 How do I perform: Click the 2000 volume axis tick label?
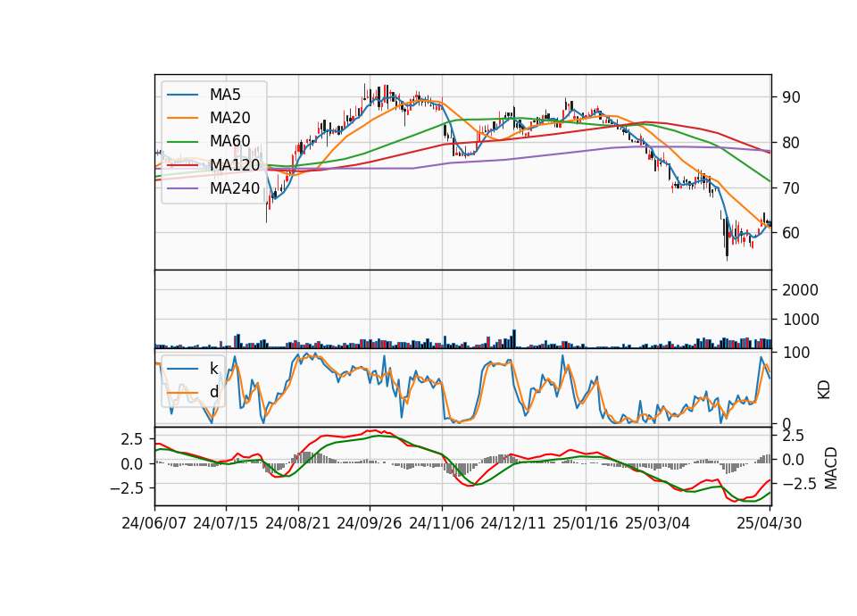(x=800, y=289)
